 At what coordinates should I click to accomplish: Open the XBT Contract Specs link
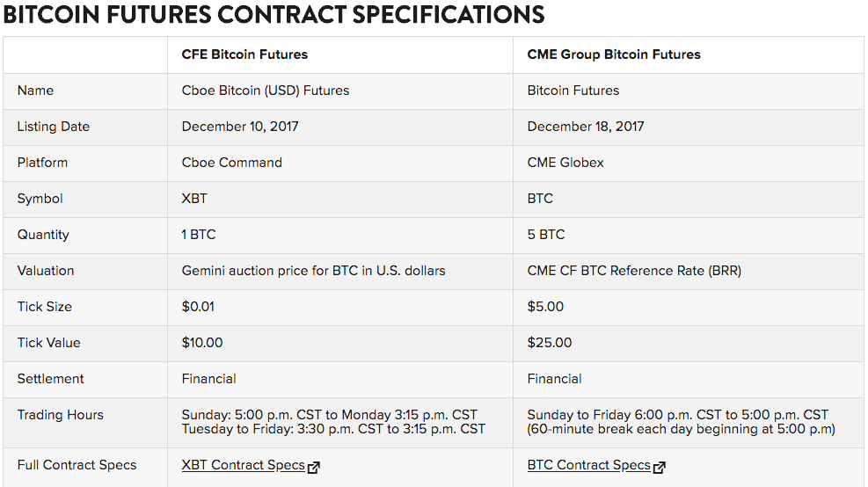[x=243, y=465]
